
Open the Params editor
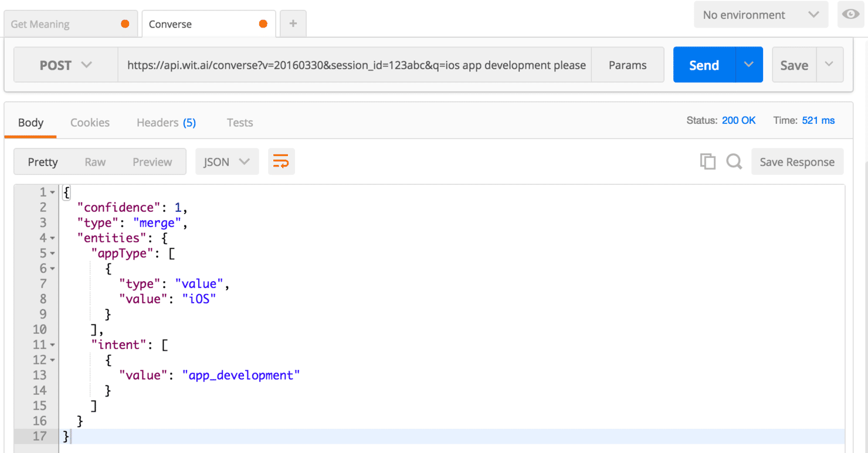tap(628, 65)
